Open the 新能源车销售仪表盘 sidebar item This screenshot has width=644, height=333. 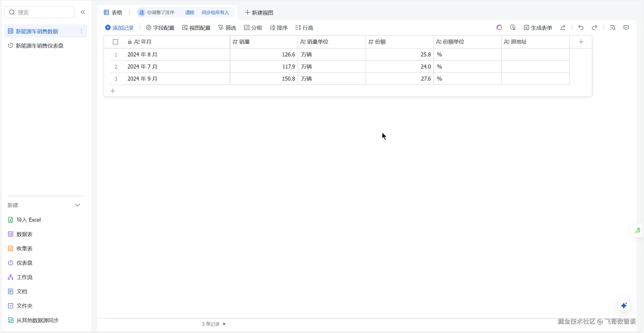point(39,46)
